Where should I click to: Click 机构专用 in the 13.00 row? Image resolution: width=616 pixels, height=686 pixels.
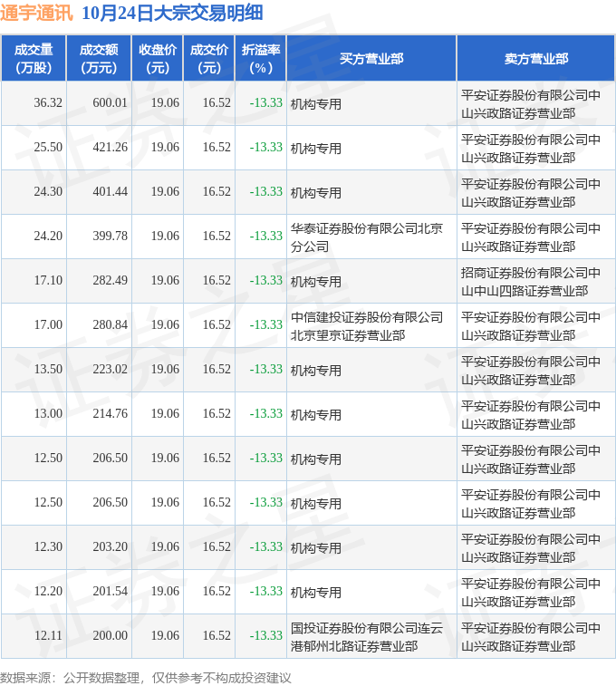click(315, 415)
